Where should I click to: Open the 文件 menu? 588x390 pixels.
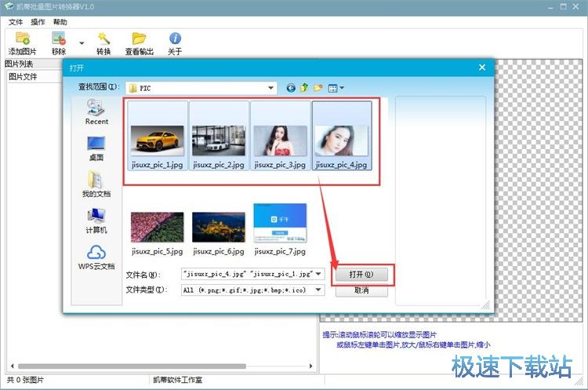tap(15, 22)
